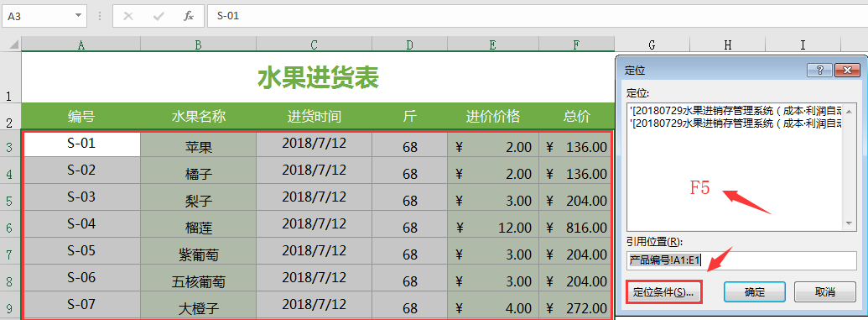This screenshot has width=868, height=320.
Task: Select cell 五核葡萄
Action: pos(198,278)
